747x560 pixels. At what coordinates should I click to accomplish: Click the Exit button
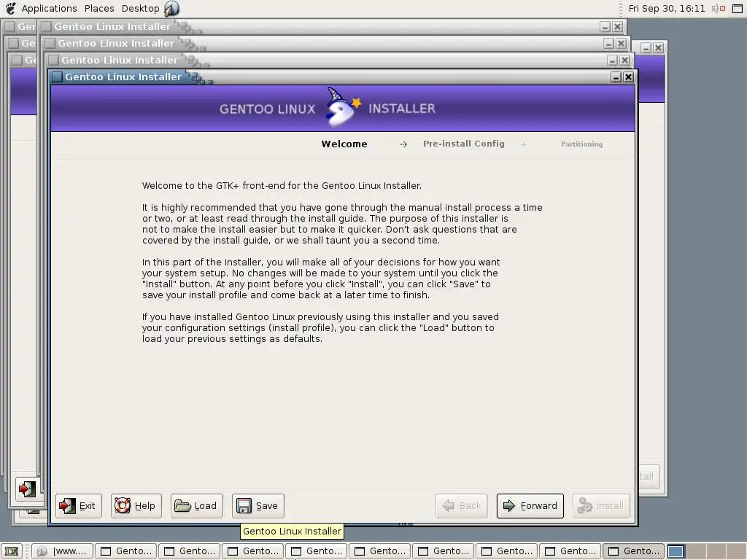tap(79, 506)
